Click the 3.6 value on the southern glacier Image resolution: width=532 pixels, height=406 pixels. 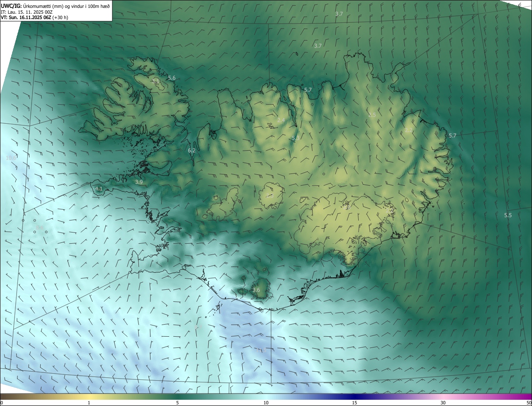tap(256, 290)
